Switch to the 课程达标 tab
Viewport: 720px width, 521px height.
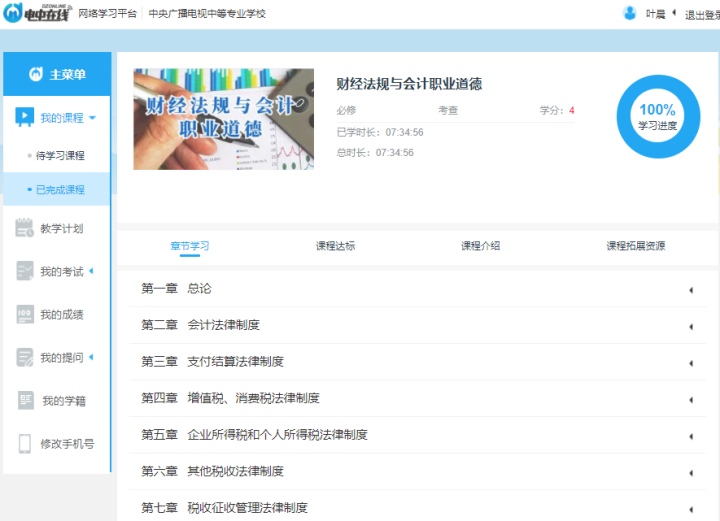click(335, 246)
